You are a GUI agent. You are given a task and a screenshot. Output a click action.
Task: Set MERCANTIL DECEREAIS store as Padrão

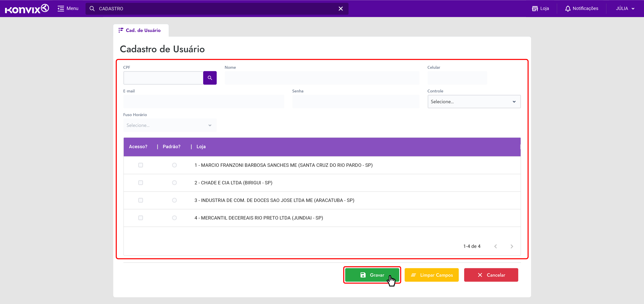(174, 218)
